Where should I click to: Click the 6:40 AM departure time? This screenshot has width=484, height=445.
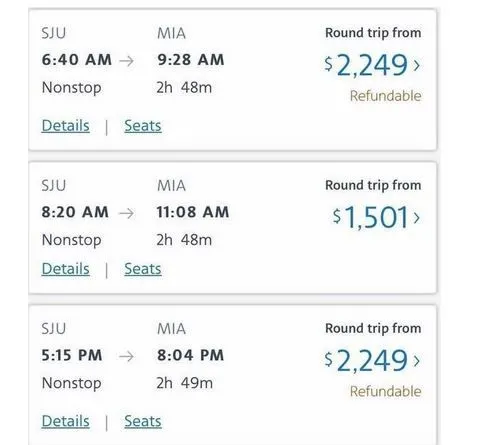pyautogui.click(x=77, y=60)
